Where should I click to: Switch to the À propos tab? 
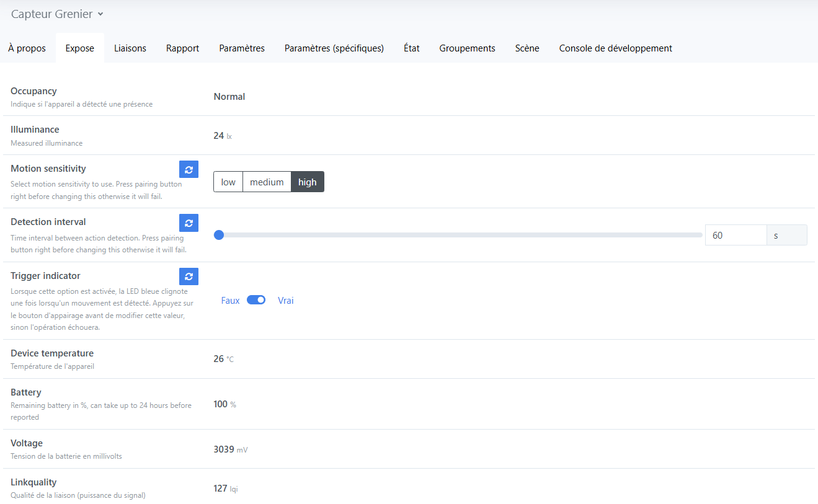tap(27, 48)
